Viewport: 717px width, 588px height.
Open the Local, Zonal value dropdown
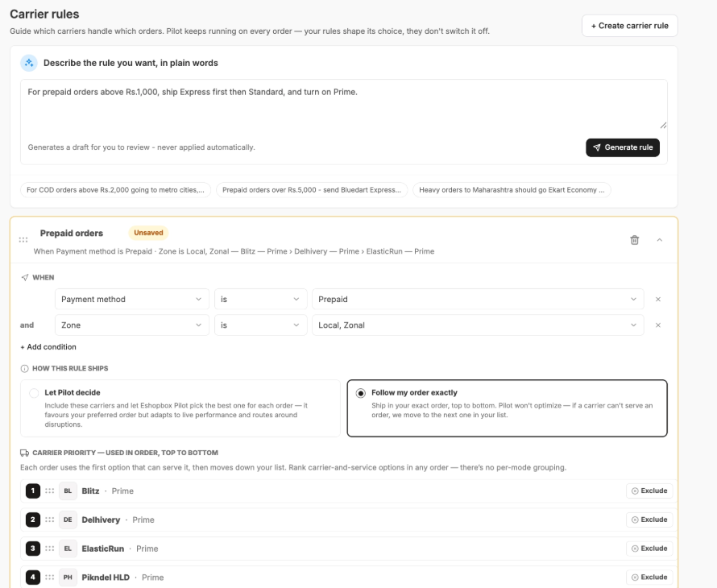(x=478, y=325)
